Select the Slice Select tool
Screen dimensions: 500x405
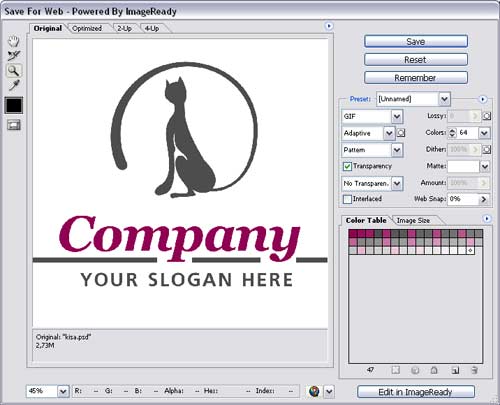click(x=14, y=55)
